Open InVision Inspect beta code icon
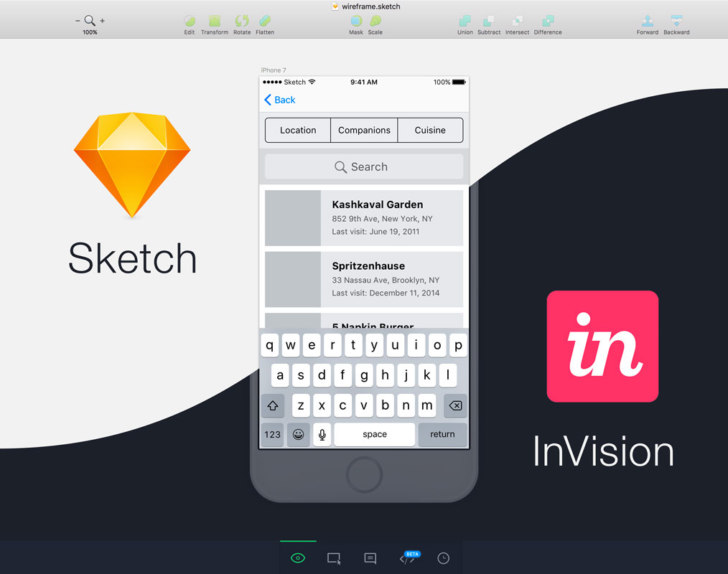 409,558
